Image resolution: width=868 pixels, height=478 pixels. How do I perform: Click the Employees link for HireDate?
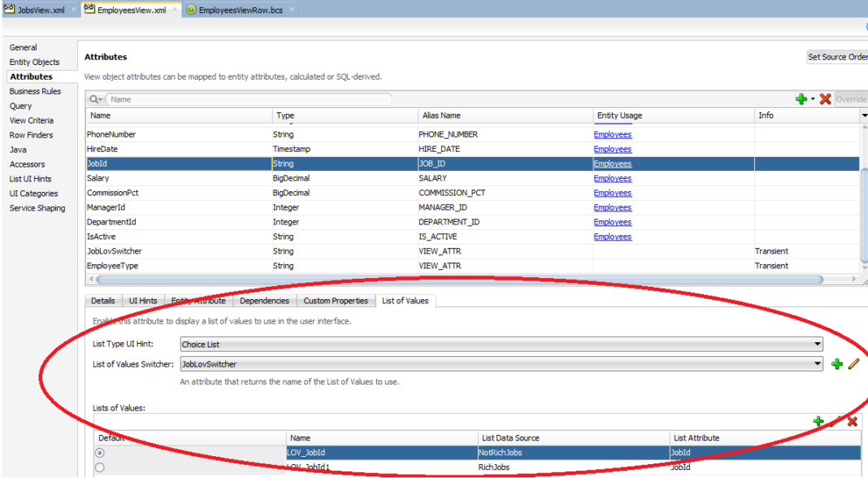point(612,148)
